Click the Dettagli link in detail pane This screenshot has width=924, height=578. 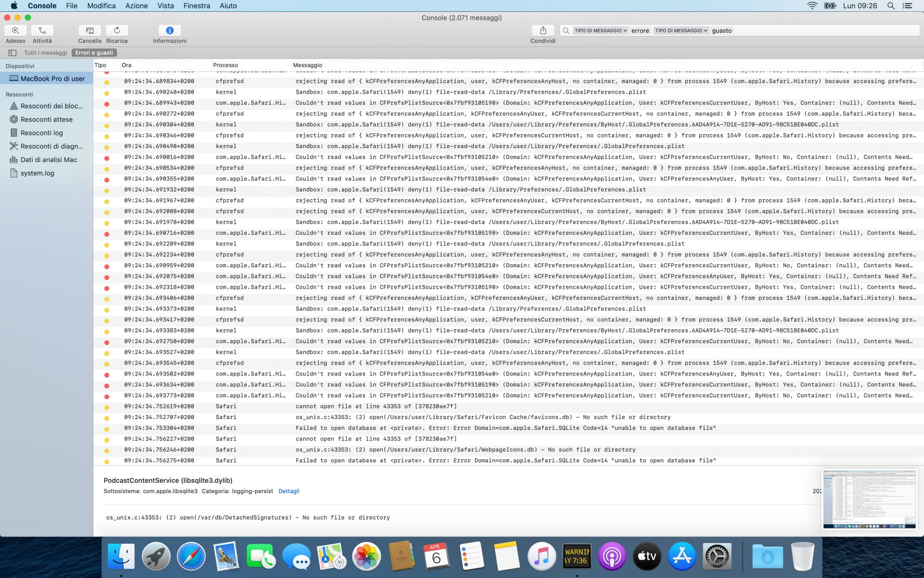pyautogui.click(x=289, y=491)
